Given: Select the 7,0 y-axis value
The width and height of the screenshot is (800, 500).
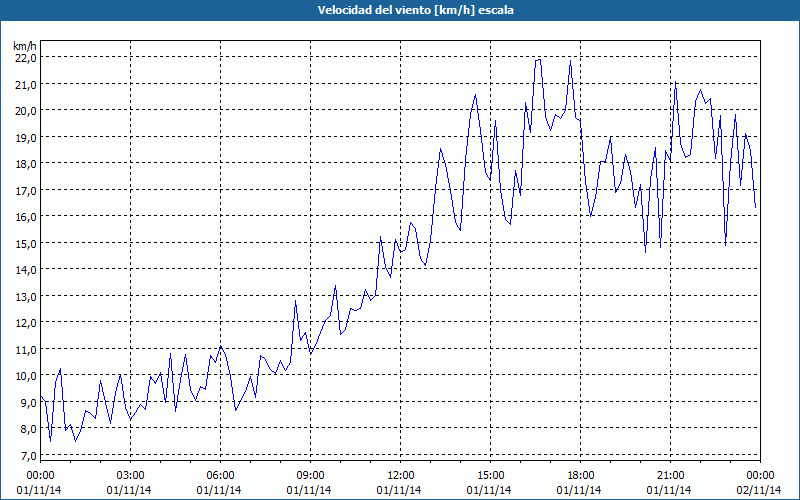Looking at the screenshot, I should [28, 456].
